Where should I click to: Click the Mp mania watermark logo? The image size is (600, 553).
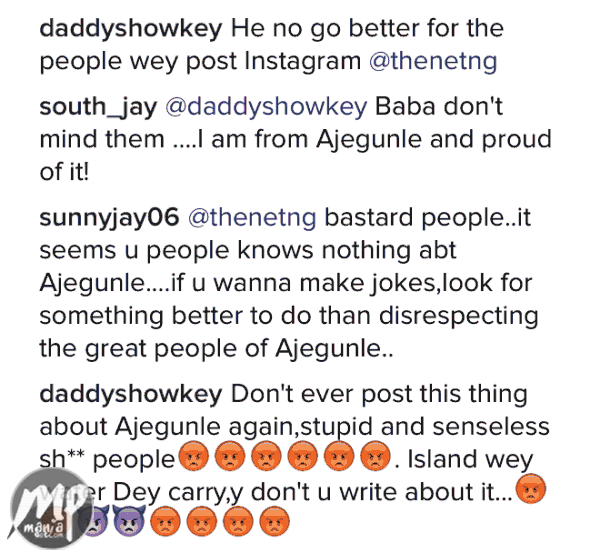click(50, 511)
